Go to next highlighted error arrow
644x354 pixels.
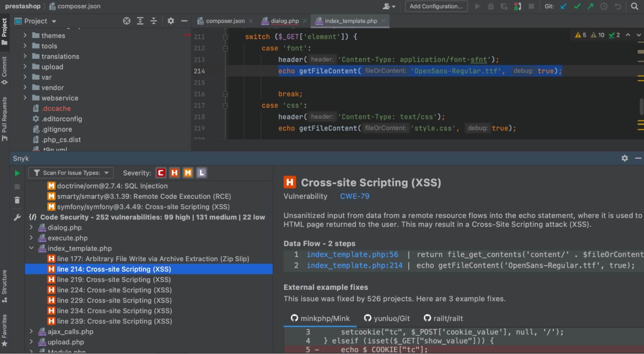click(639, 35)
